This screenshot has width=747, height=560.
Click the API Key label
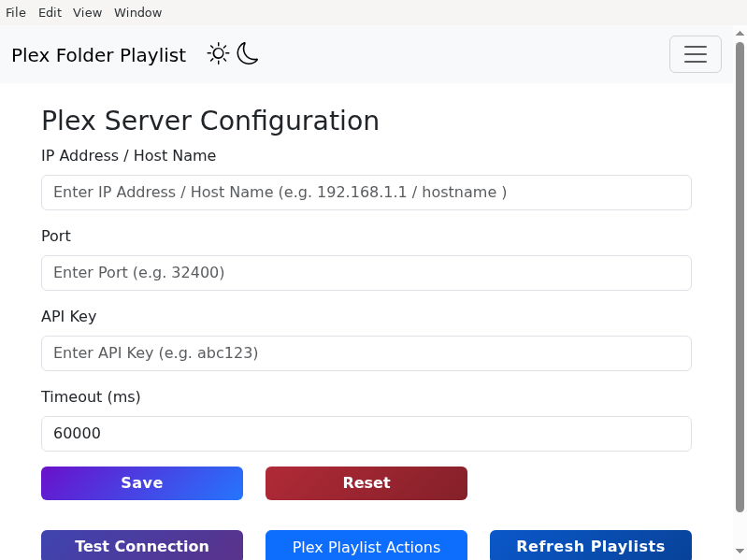click(69, 317)
